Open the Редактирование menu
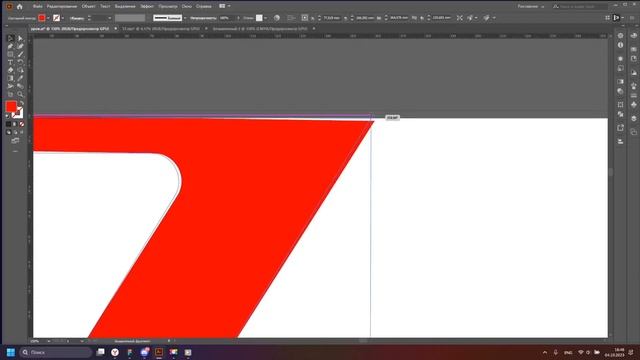Screen dimensions: 640x360 click(x=62, y=7)
